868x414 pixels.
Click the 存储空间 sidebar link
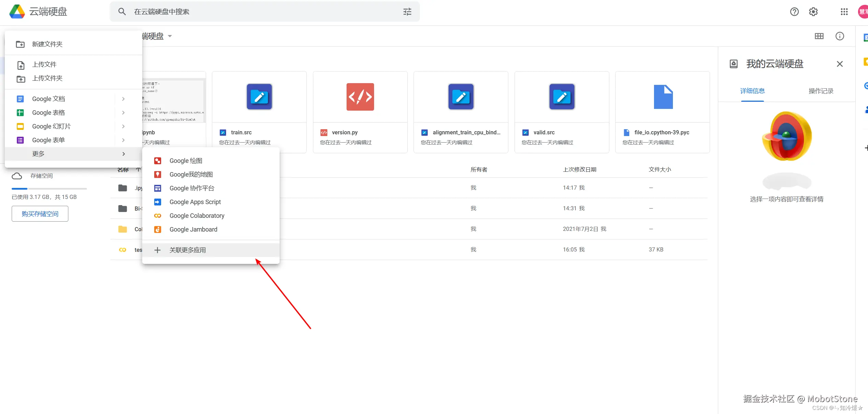point(41,176)
